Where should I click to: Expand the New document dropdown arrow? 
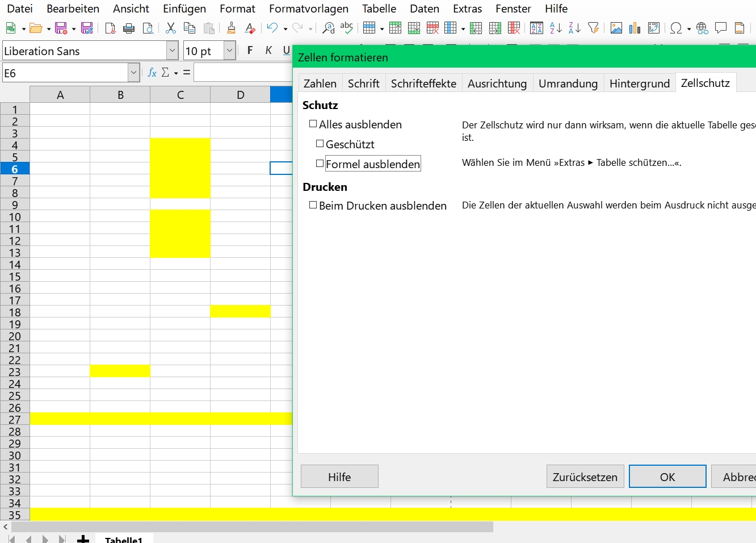(24, 28)
